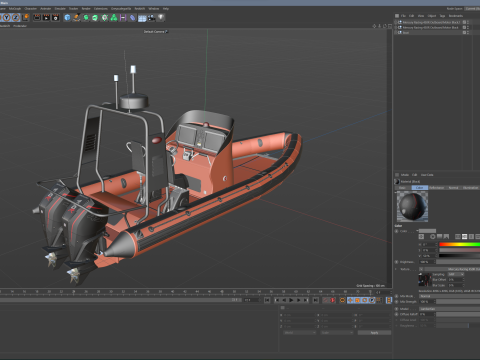Image resolution: width=480 pixels, height=360 pixels.
Task: Toggle the Scale keyframe icon
Action: tap(358, 300)
